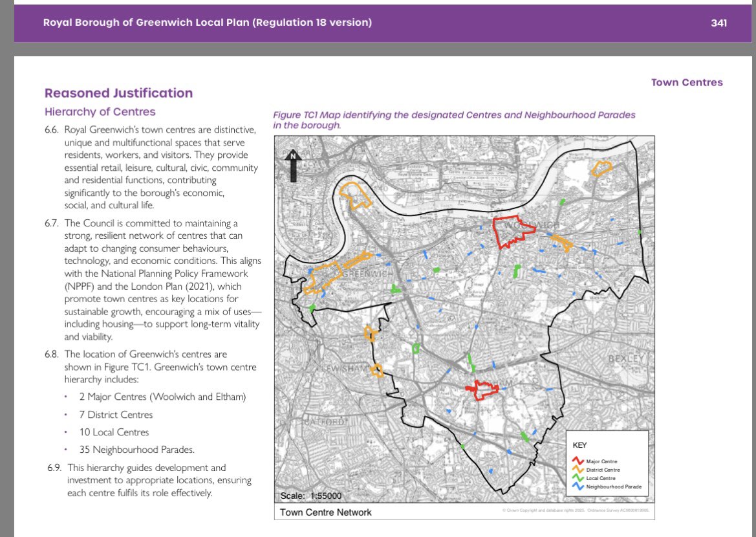Click the 'Neighbourhood Parade' legend label

pyautogui.click(x=613, y=487)
